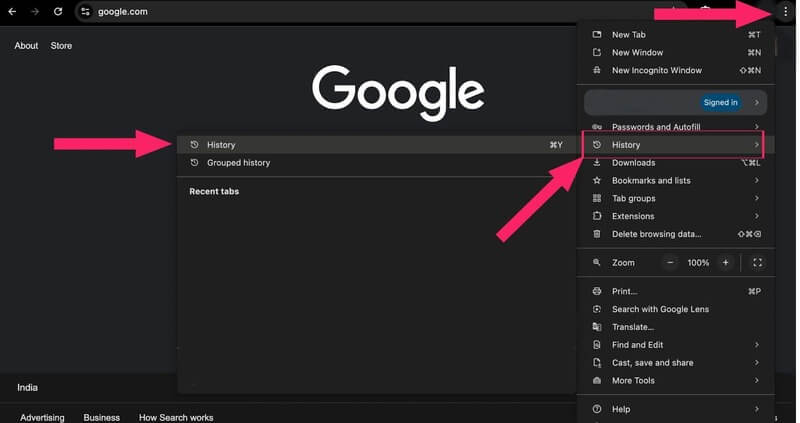Image resolution: width=800 pixels, height=423 pixels.
Task: Open the Store link on Google page
Action: [61, 45]
